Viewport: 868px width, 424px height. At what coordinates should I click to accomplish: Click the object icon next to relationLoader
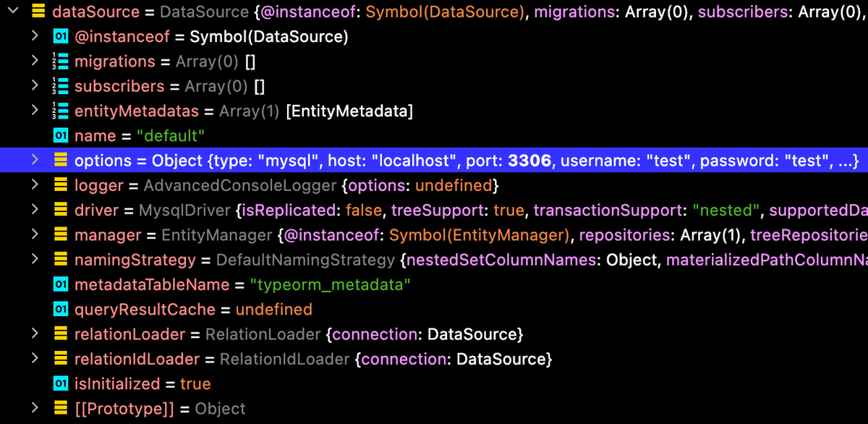(61, 334)
